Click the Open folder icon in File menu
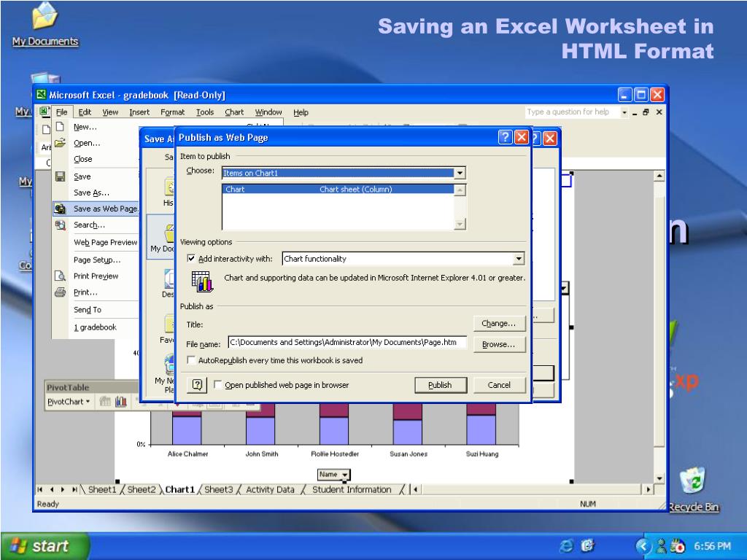Screen dimensions: 747x560 [x=60, y=143]
